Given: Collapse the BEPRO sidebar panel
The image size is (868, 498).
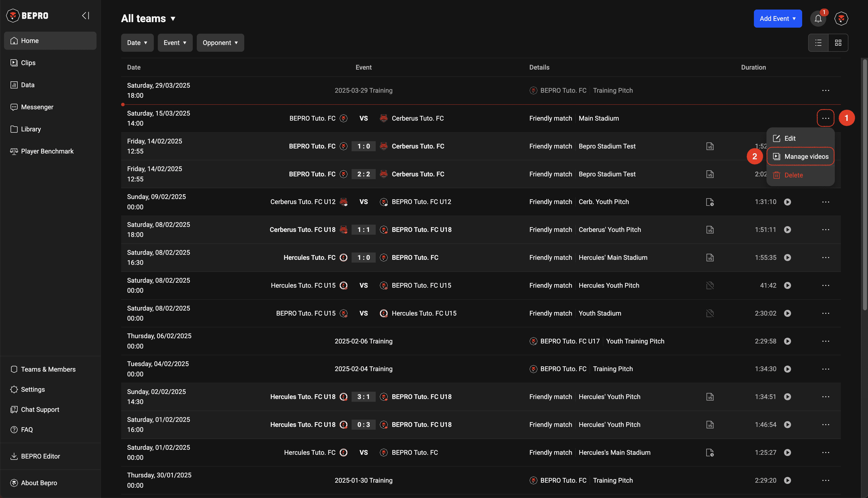Looking at the screenshot, I should (x=85, y=16).
